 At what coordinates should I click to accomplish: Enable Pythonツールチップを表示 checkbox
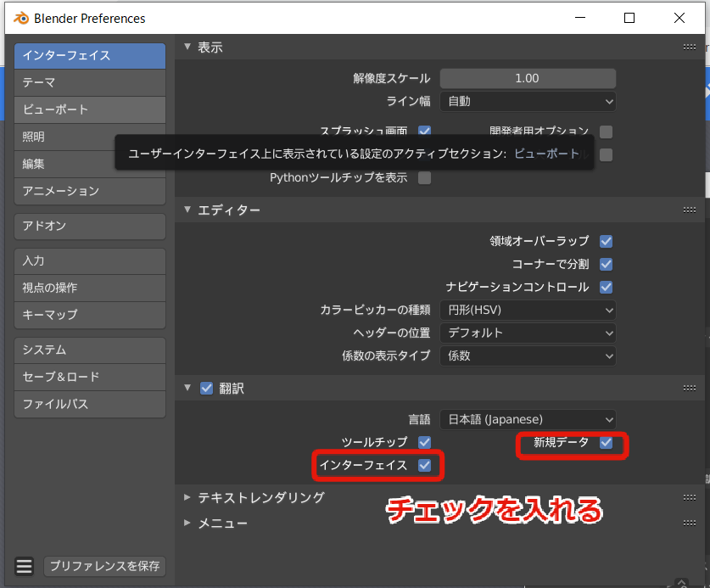424,178
